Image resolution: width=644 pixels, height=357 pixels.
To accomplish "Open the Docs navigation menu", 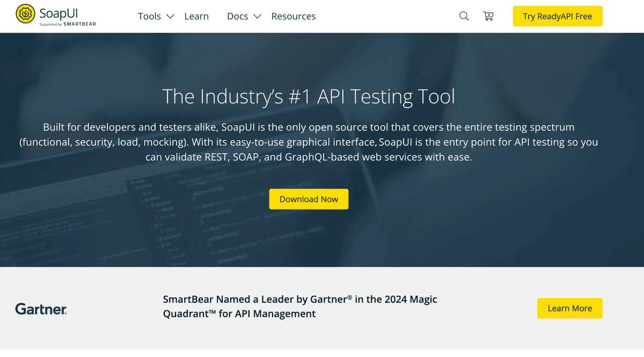I will tap(237, 16).
